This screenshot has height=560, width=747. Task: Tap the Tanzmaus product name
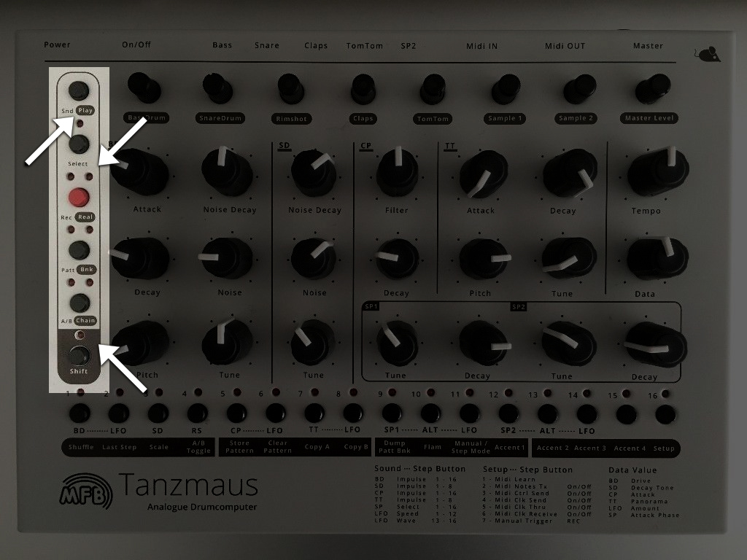pyautogui.click(x=189, y=485)
